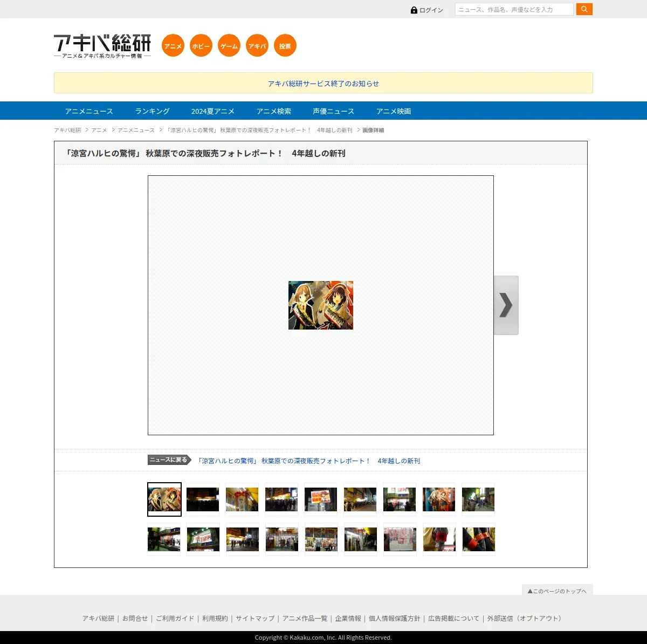Viewport: 647px width, 644px height.
Task: Click the article title breadcrumb link
Action: tap(259, 130)
